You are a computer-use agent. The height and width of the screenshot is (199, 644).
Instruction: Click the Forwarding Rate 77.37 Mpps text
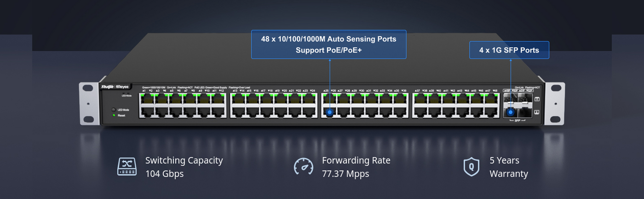click(x=356, y=167)
